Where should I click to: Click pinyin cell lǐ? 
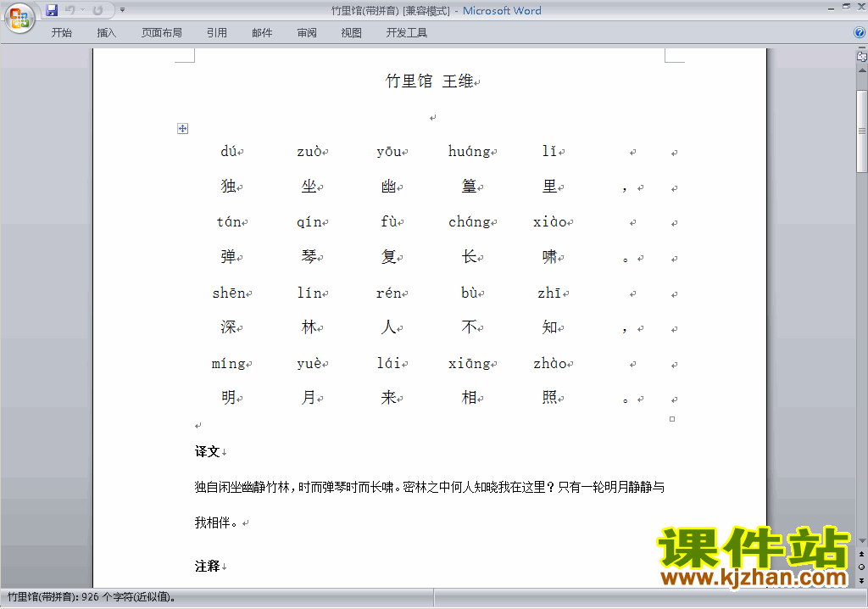pyautogui.click(x=549, y=151)
